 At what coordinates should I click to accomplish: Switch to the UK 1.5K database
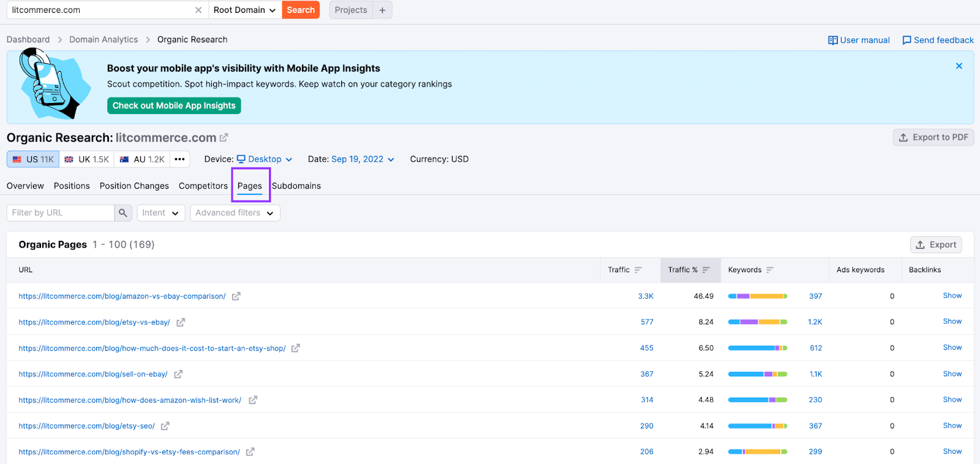tap(87, 159)
